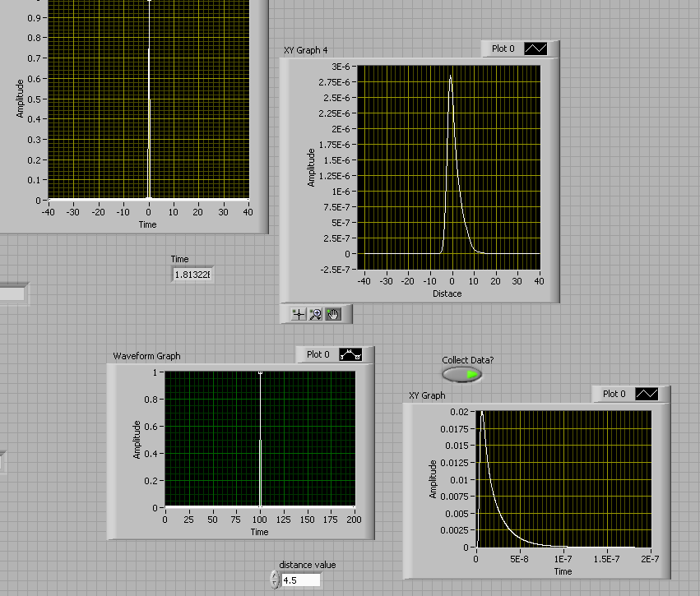
Task: Click the distance value input field
Action: tap(300, 580)
